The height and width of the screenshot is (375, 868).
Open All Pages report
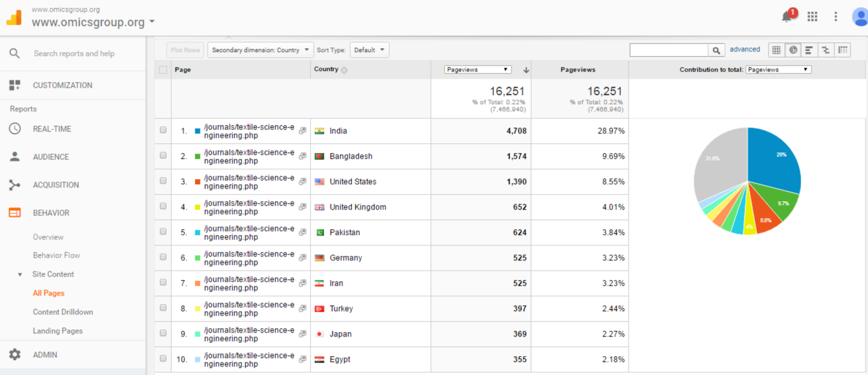(49, 293)
